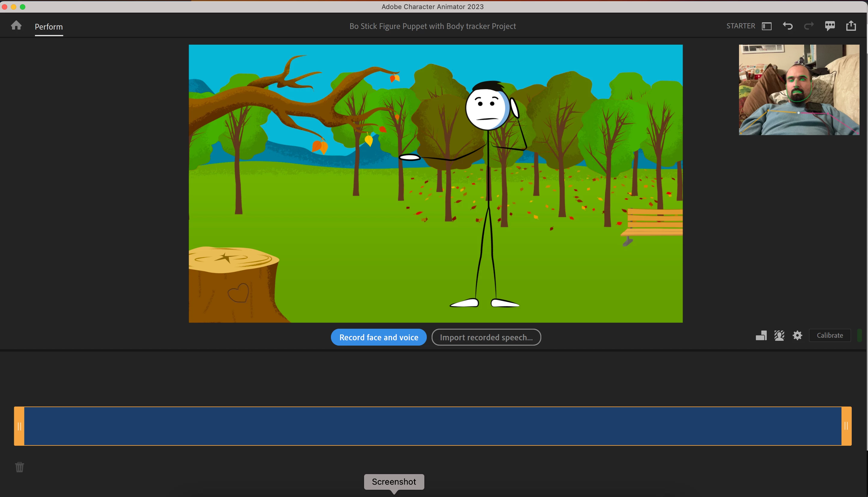Image resolution: width=868 pixels, height=497 pixels.
Task: Select the blue timeline recording bar
Action: pos(432,426)
